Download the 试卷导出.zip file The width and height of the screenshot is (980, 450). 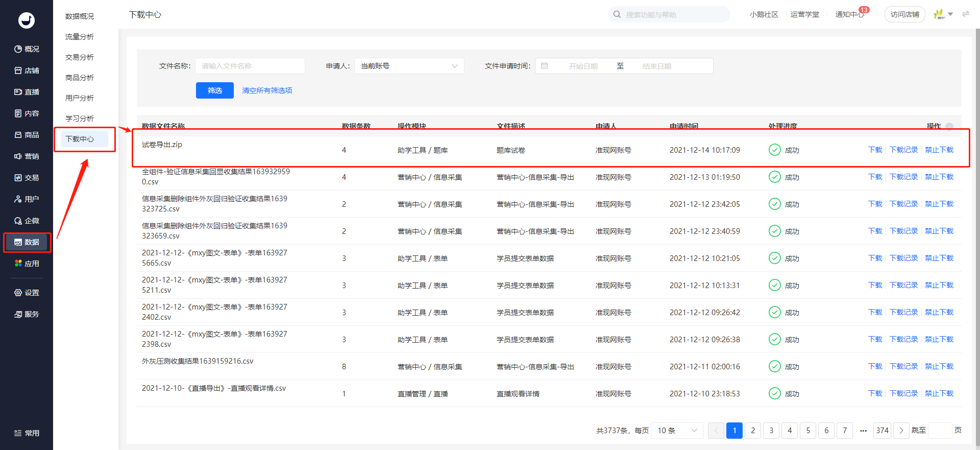pos(875,150)
